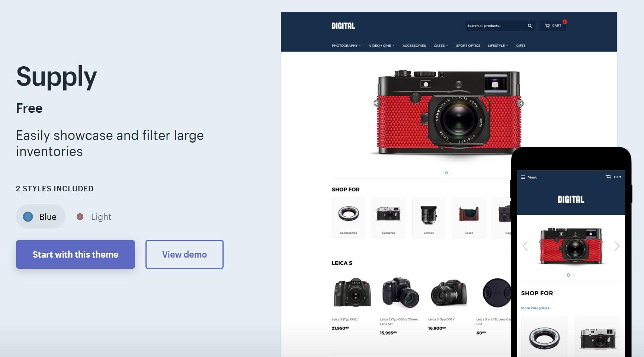Image resolution: width=644 pixels, height=357 pixels.
Task: Open the shopping cart icon in desktop header
Action: point(547,26)
